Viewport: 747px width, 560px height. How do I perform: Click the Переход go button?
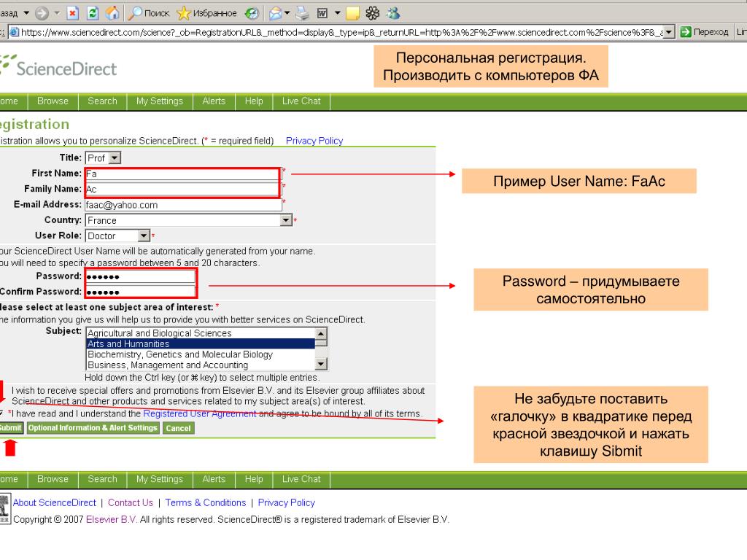[705, 32]
